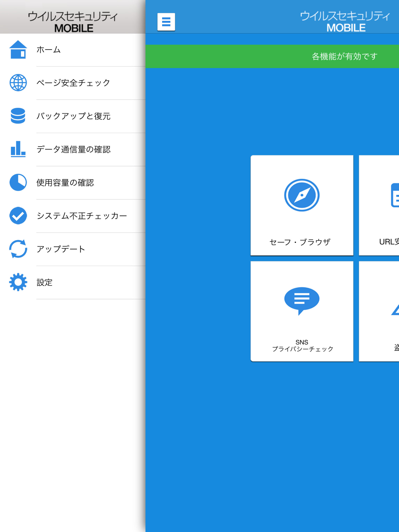Open 使用容量の確認 menu entry
Image resolution: width=399 pixels, height=532 pixels.
tap(73, 182)
